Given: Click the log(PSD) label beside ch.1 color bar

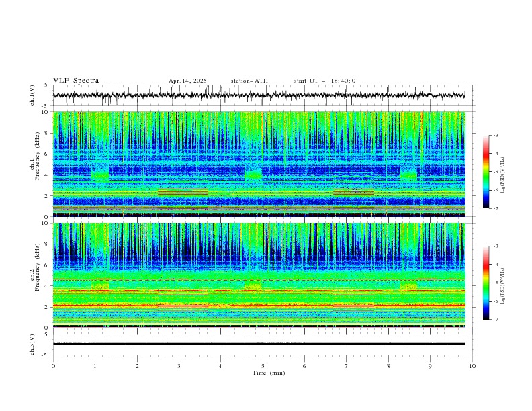Looking at the screenshot, I should 502,175.
